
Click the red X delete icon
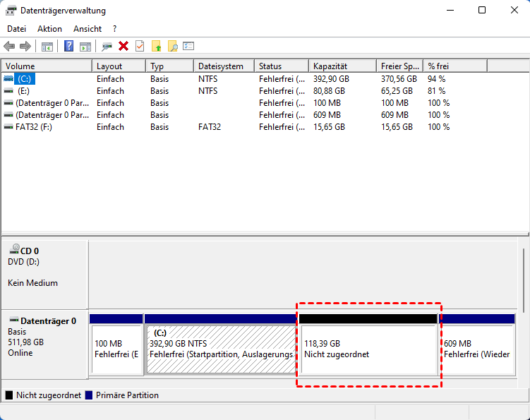[x=124, y=46]
